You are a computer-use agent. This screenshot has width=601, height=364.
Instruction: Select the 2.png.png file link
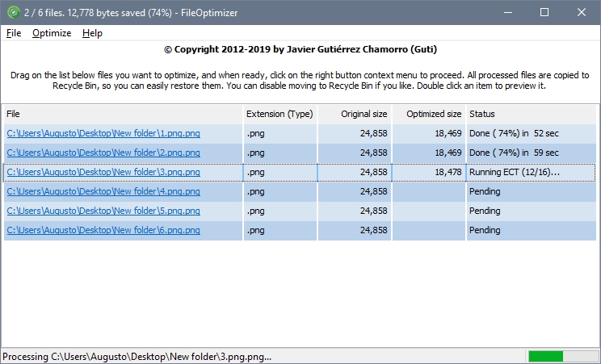(x=103, y=153)
